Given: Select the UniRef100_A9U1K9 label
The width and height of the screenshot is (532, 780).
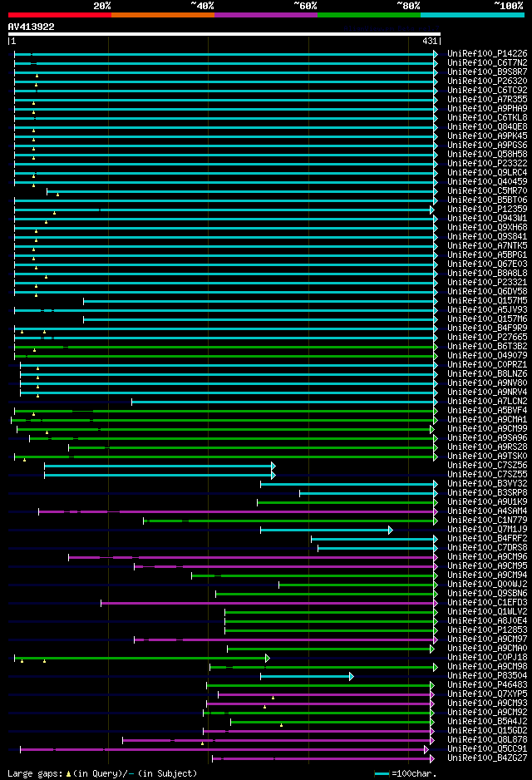Looking at the screenshot, I should [x=487, y=502].
